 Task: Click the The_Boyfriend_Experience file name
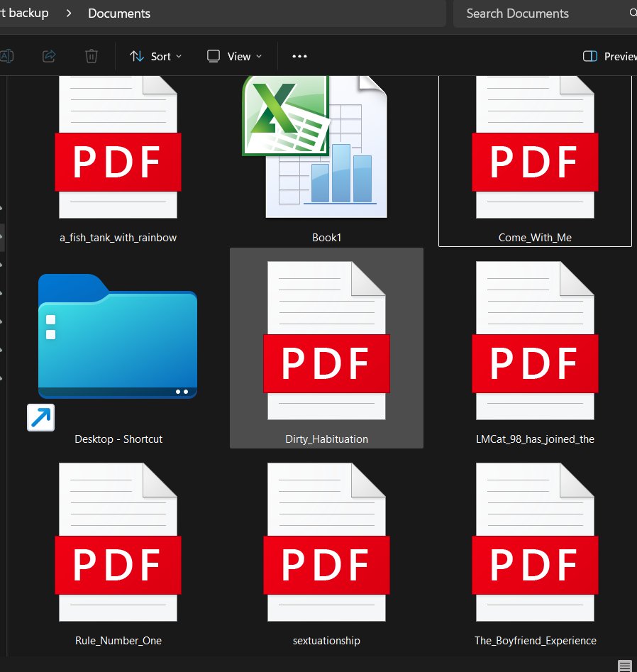535,640
